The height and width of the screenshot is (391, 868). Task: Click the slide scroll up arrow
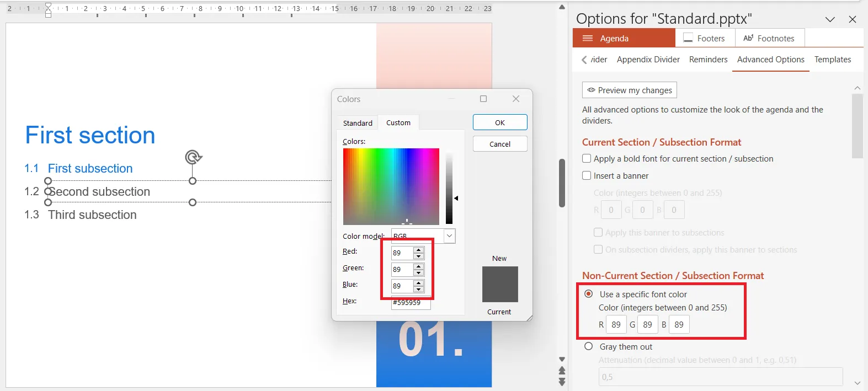tap(562, 7)
